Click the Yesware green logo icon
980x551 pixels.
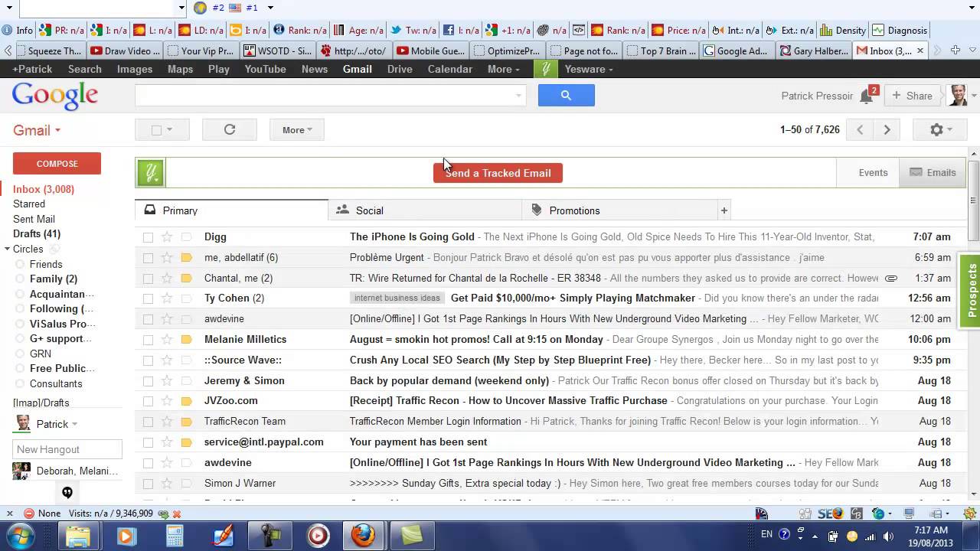tap(151, 173)
